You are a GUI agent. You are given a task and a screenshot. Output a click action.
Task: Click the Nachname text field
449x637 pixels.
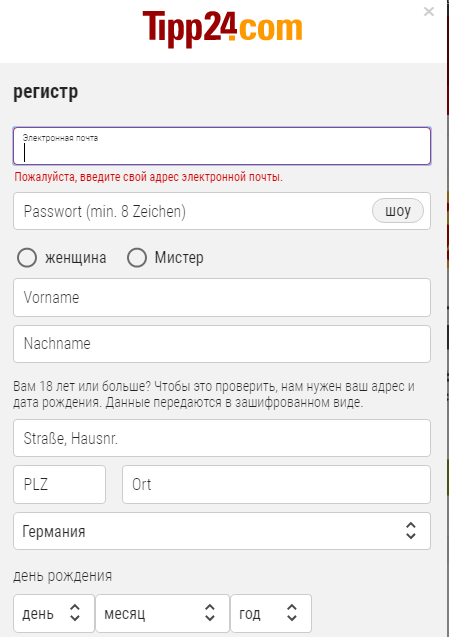click(x=222, y=344)
